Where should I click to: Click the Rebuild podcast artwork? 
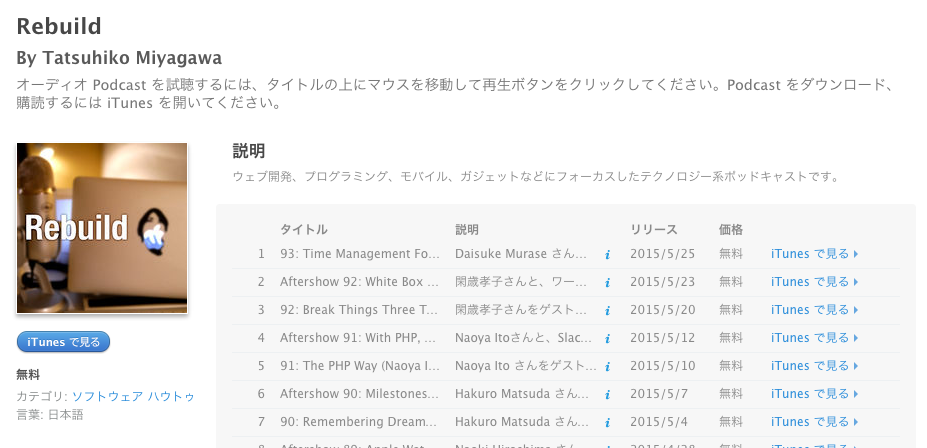pos(102,228)
